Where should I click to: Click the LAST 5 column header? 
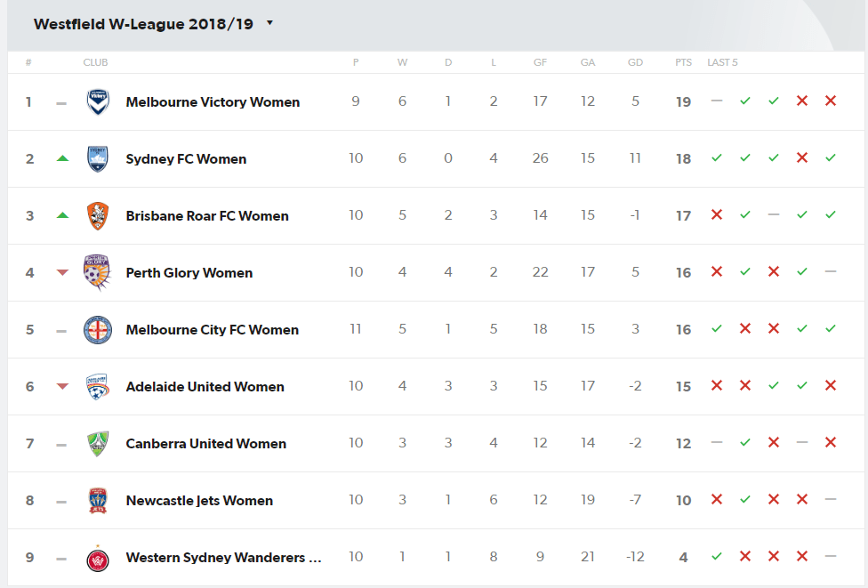(x=722, y=62)
